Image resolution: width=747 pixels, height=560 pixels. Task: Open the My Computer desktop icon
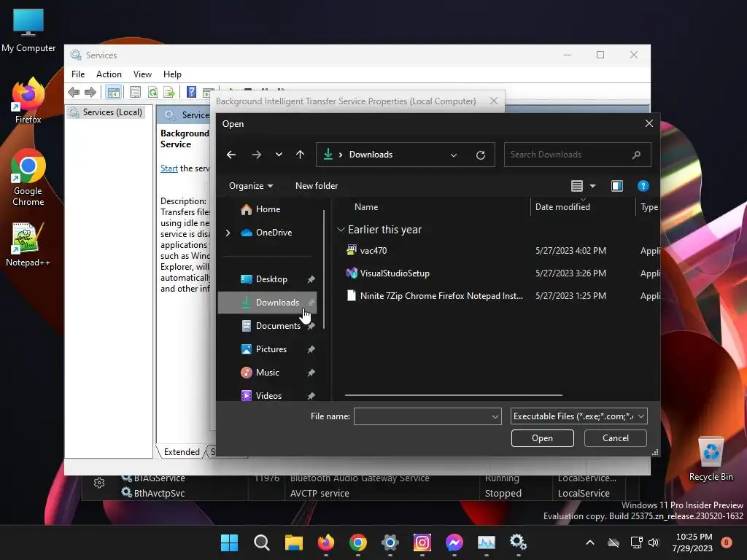point(28,29)
